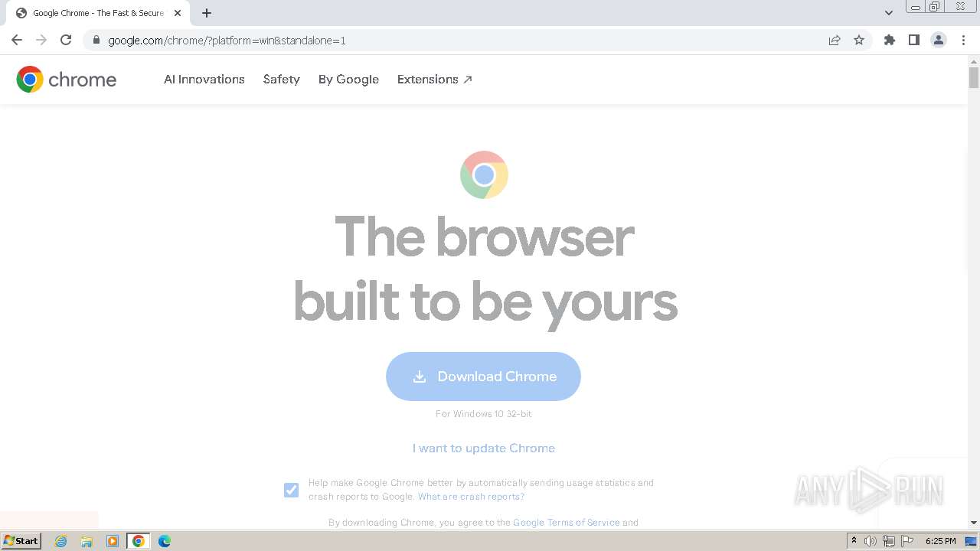
Task: Bookmark this page with star icon
Action: pyautogui.click(x=859, y=40)
